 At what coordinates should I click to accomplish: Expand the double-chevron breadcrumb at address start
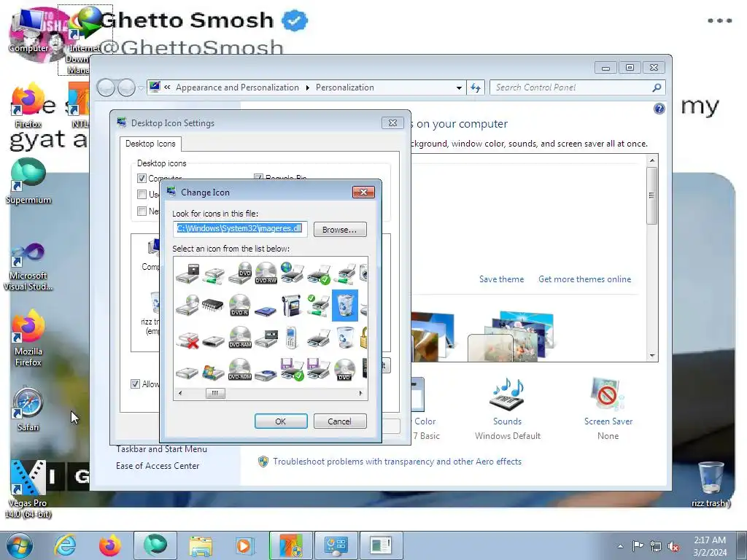[x=167, y=87]
